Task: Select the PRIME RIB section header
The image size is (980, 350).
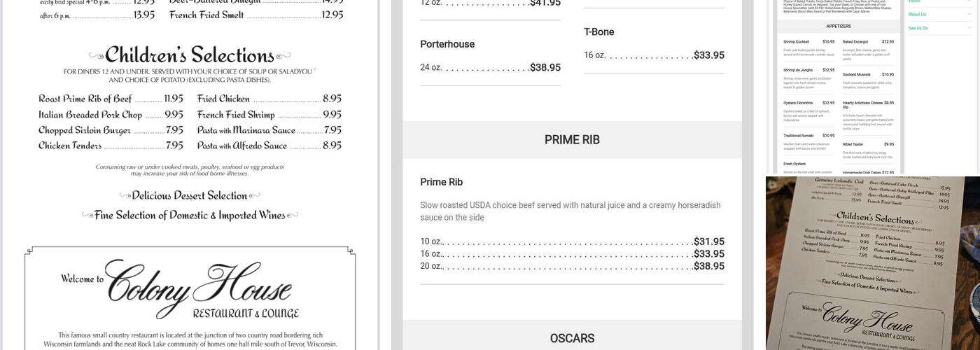Action: [572, 140]
